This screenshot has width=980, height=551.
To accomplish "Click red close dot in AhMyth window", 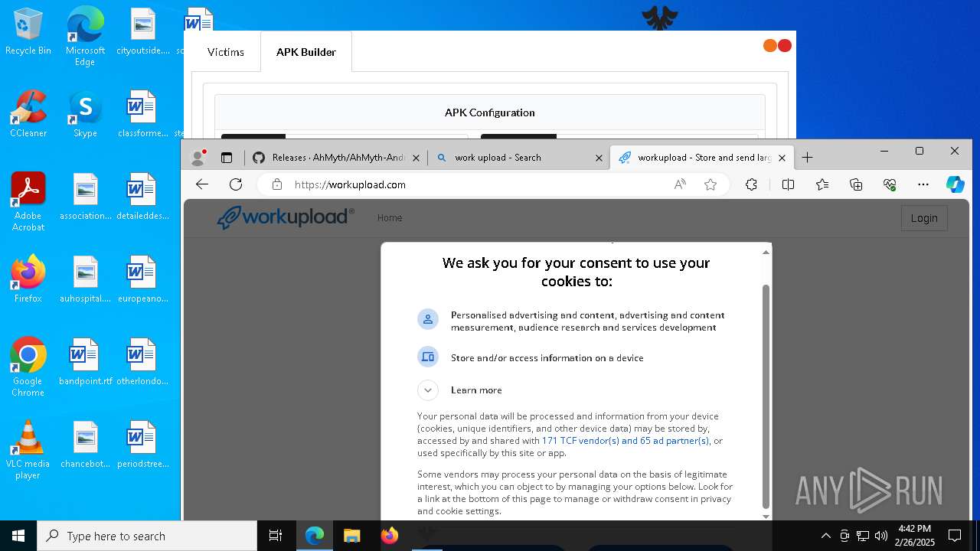I will tap(785, 46).
